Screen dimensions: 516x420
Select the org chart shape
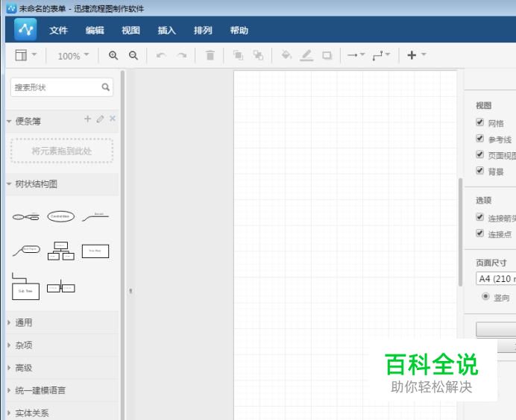coord(61,251)
